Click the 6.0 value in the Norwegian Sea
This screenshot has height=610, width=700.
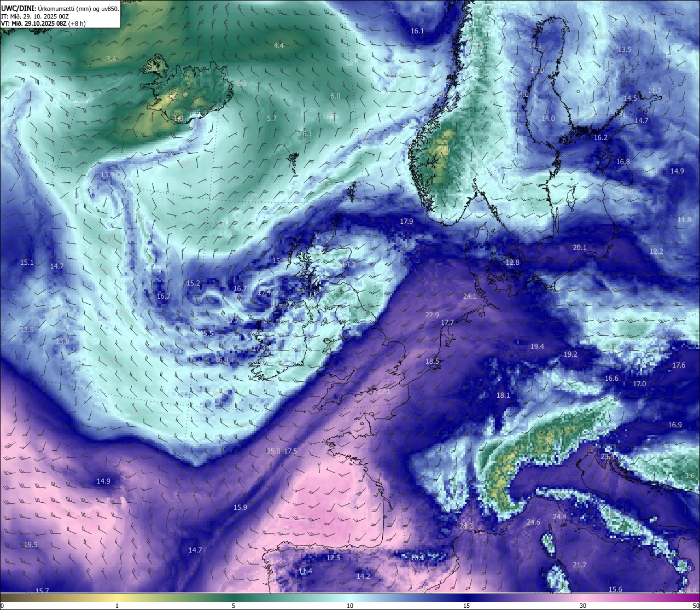[335, 96]
